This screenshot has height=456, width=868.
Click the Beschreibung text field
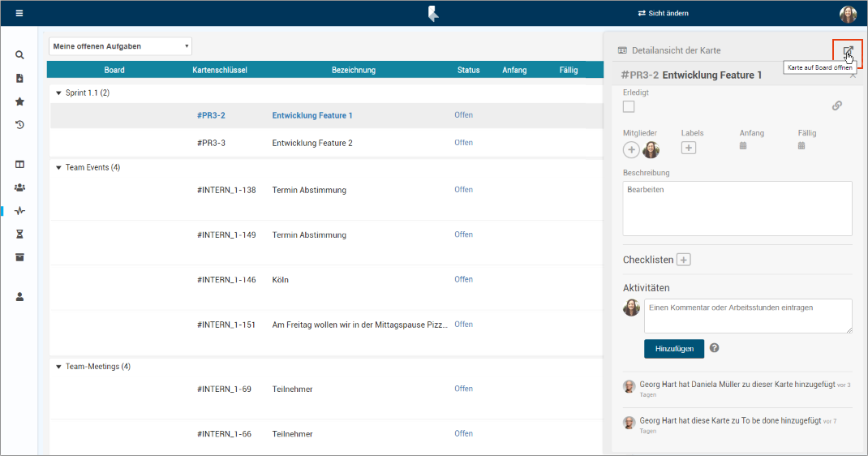click(737, 208)
